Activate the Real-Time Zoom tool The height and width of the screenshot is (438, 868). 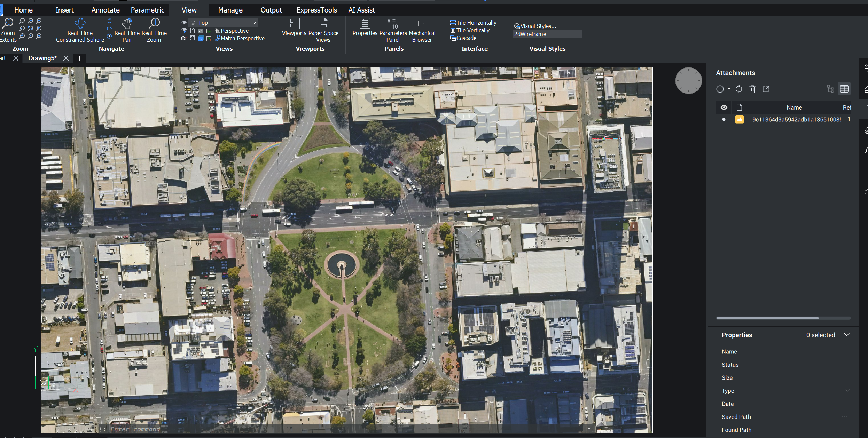pyautogui.click(x=154, y=30)
